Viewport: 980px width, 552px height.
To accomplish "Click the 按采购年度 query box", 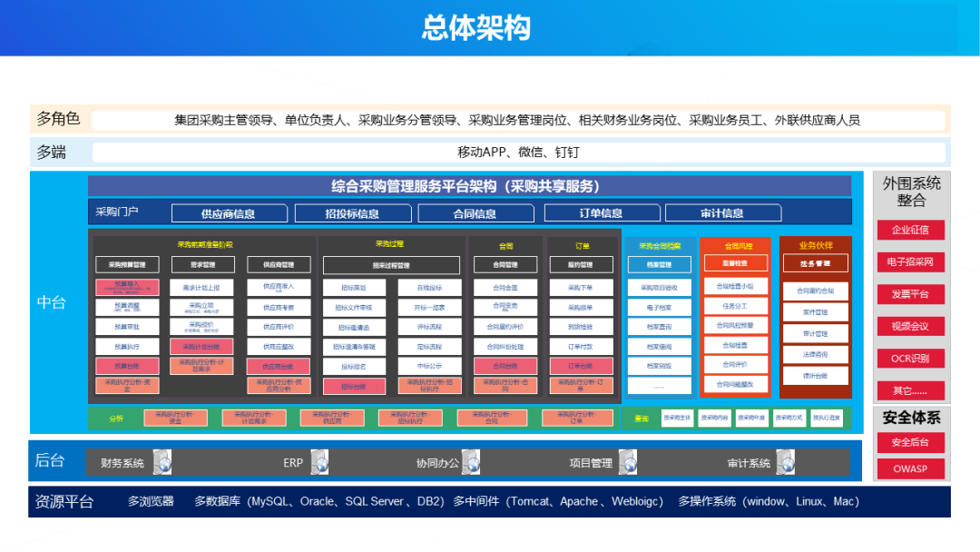I will [752, 419].
